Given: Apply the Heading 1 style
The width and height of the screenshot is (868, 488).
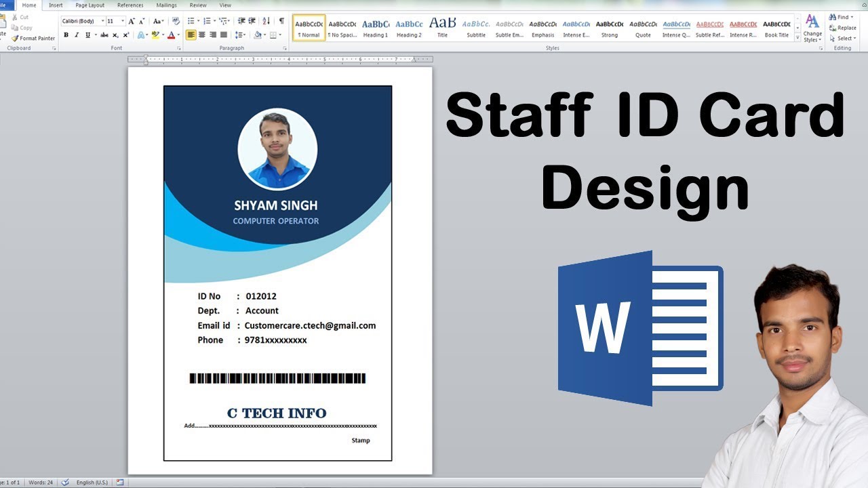Looking at the screenshot, I should coord(376,28).
